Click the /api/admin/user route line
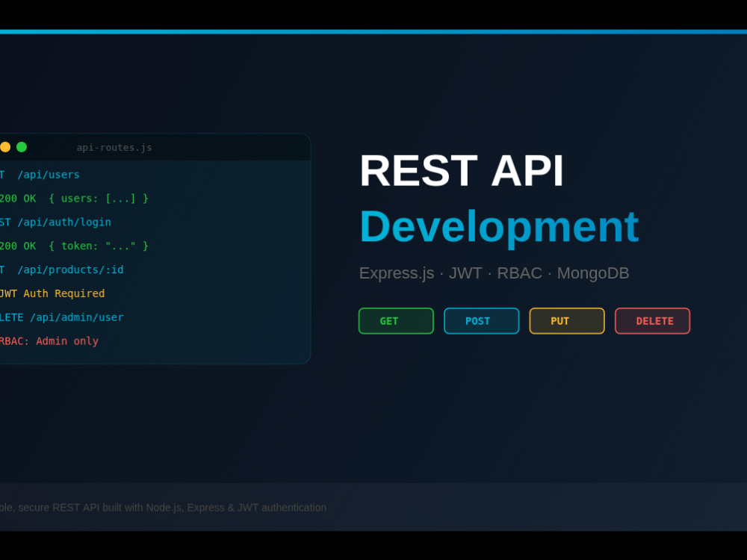This screenshot has width=747, height=560. [x=61, y=317]
